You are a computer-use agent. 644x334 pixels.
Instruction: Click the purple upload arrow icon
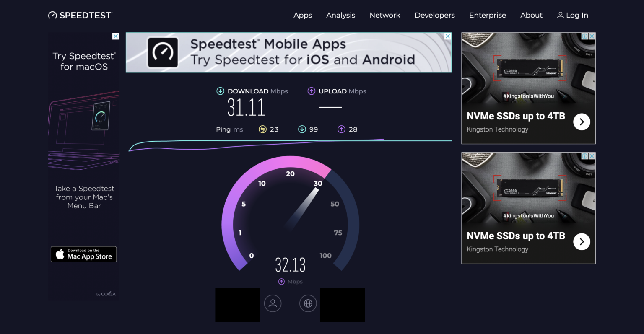coord(312,91)
